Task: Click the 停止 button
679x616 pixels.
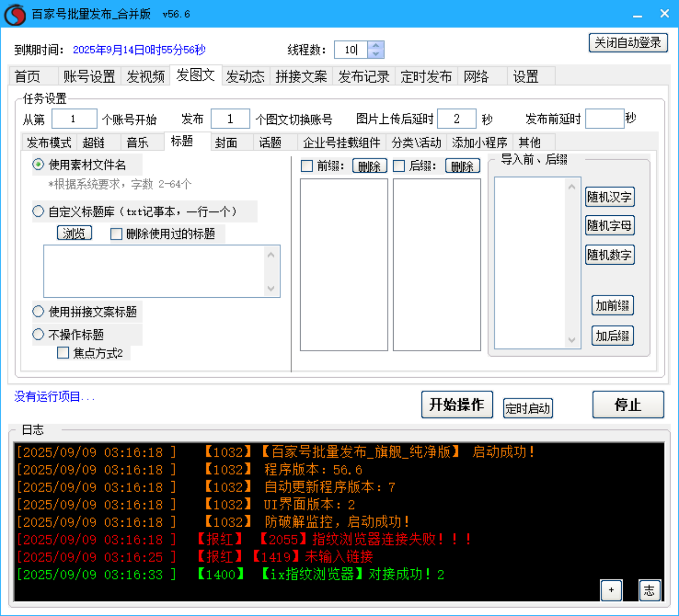Action: coord(627,404)
